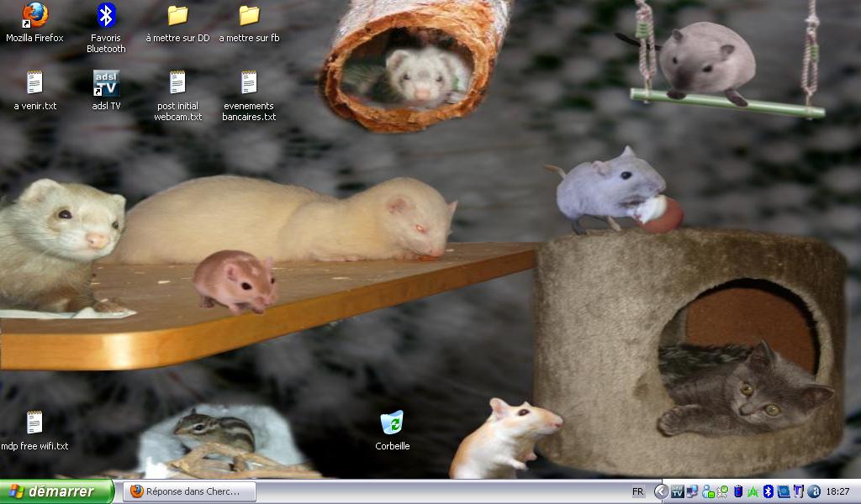Click the 18:27 taskbar clock
The image size is (861, 504).
pos(838,491)
